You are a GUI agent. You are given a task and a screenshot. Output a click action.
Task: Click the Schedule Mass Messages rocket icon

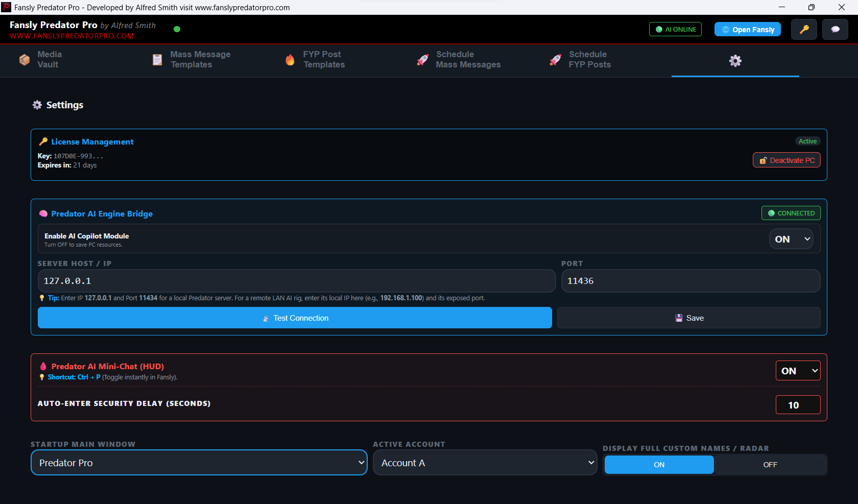[423, 60]
